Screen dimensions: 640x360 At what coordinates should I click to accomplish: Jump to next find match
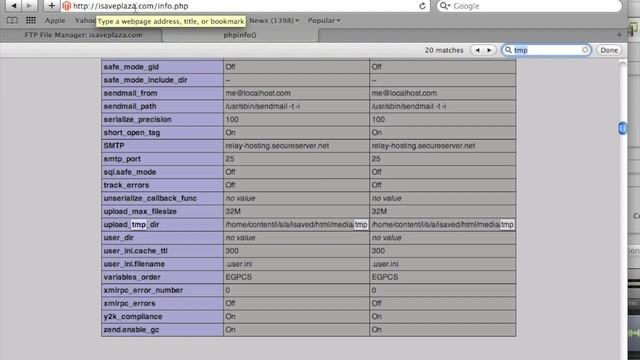[489, 50]
